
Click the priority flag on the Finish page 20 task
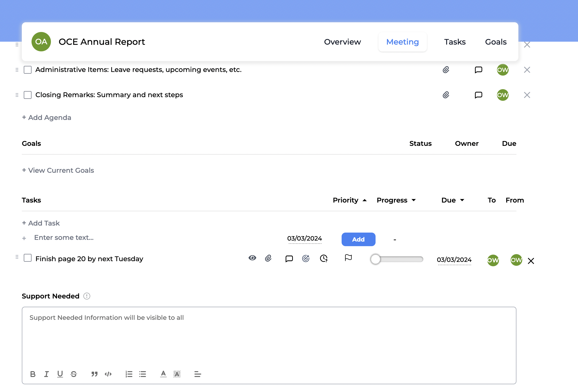(348, 258)
